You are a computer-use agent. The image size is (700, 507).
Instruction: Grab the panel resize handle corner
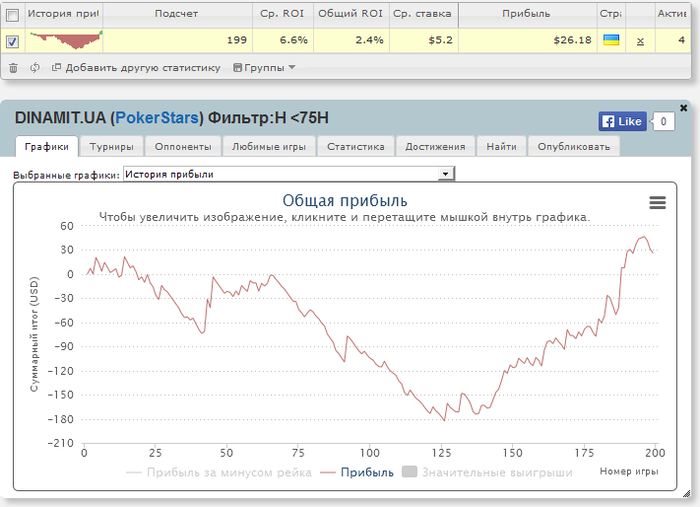click(x=687, y=493)
